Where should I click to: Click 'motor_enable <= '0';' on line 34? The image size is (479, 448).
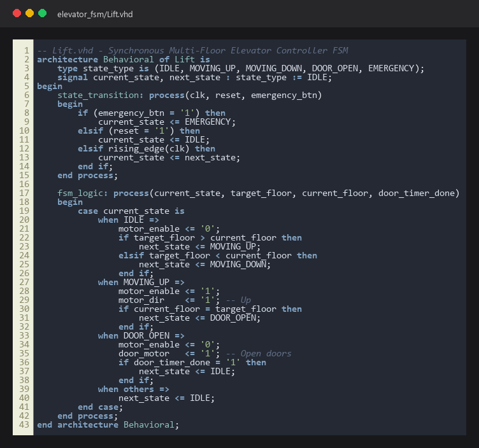[169, 344]
